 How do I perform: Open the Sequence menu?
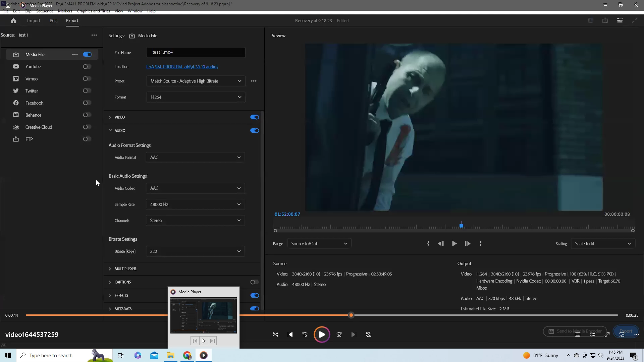[45, 11]
